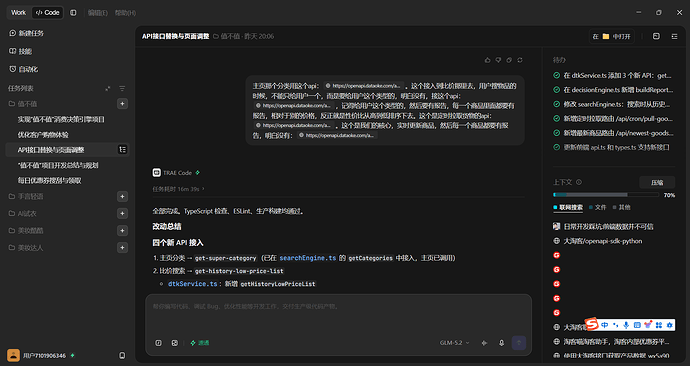
Task: Click the tree icon on API接口替换与页面调整 row
Action: click(122, 150)
